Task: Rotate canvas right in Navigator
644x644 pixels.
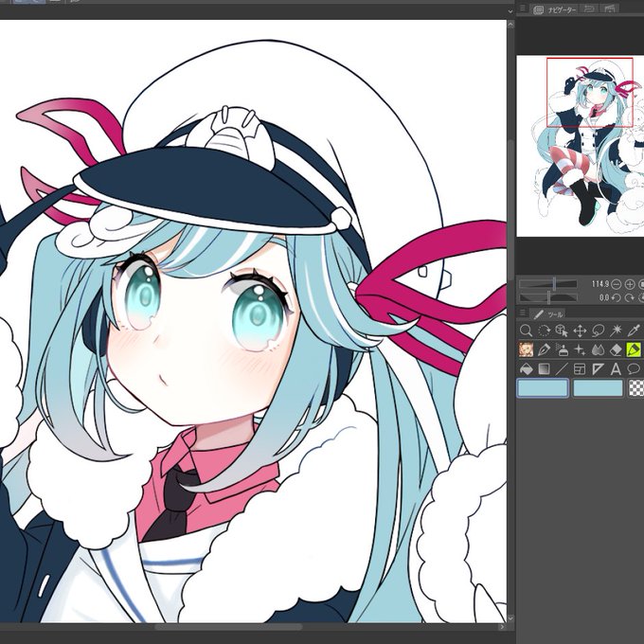Action: tap(629, 297)
